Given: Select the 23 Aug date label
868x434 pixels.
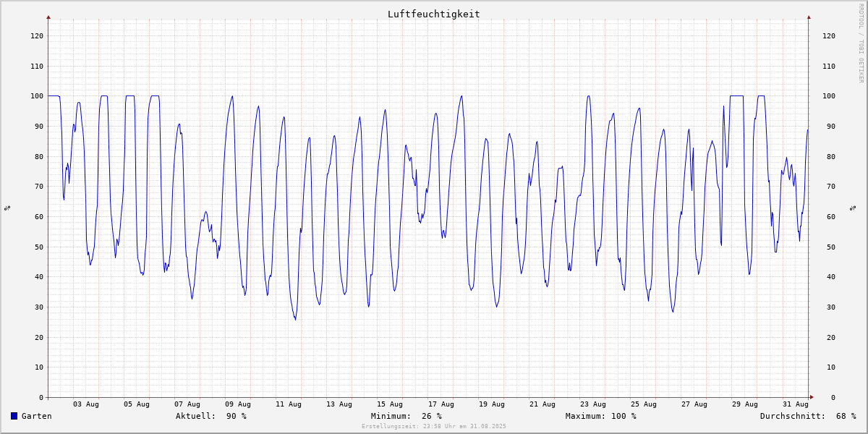Looking at the screenshot, I should 593,404.
